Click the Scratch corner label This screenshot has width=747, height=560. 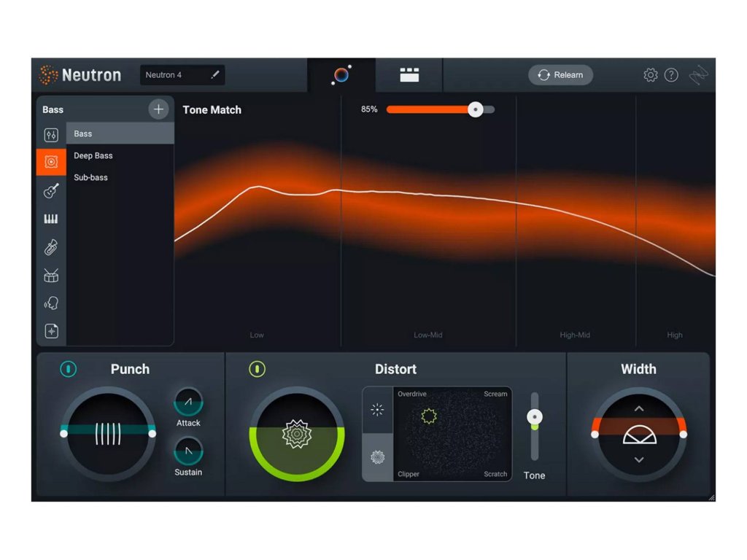(x=495, y=474)
